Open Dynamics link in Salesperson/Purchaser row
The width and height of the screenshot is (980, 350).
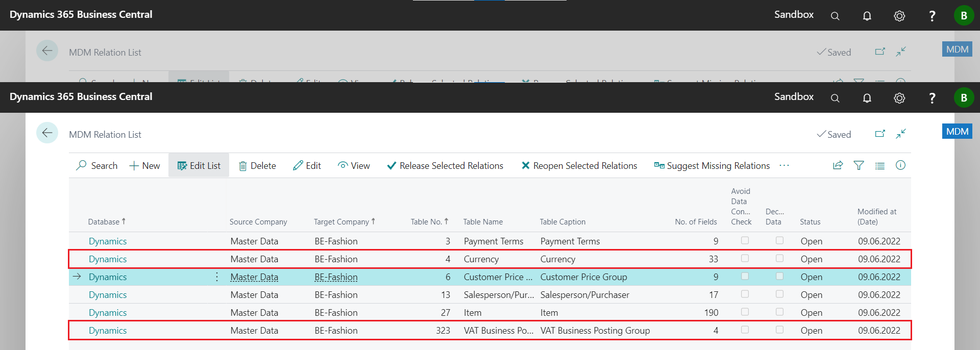point(108,294)
